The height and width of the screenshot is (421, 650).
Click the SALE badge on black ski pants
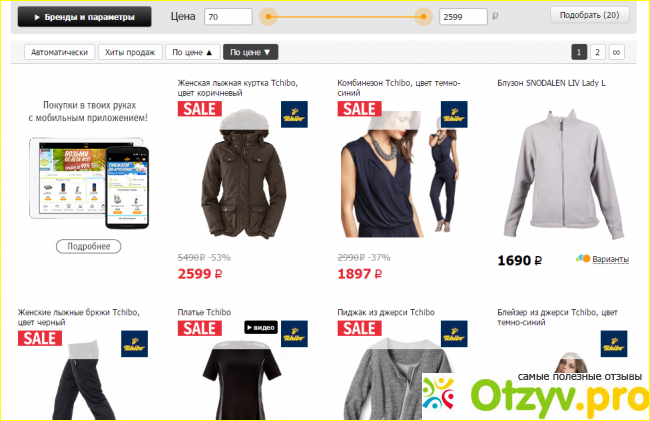[40, 339]
